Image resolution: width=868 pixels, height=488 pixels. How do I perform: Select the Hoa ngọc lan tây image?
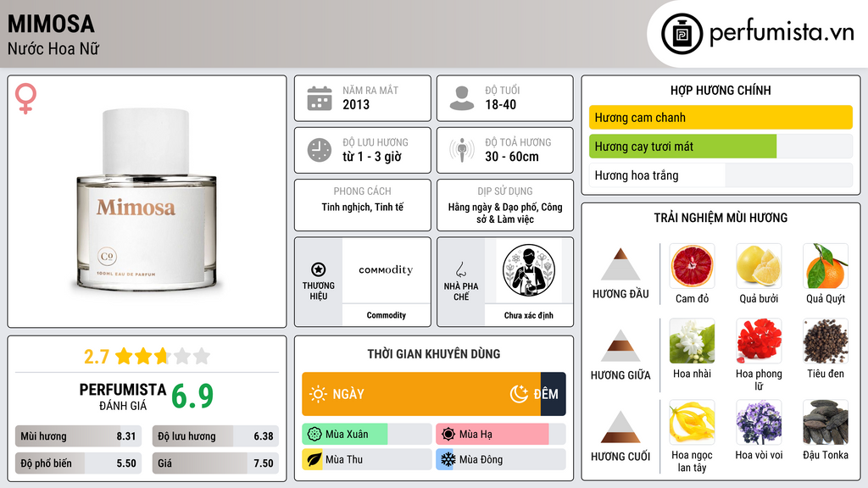click(692, 422)
